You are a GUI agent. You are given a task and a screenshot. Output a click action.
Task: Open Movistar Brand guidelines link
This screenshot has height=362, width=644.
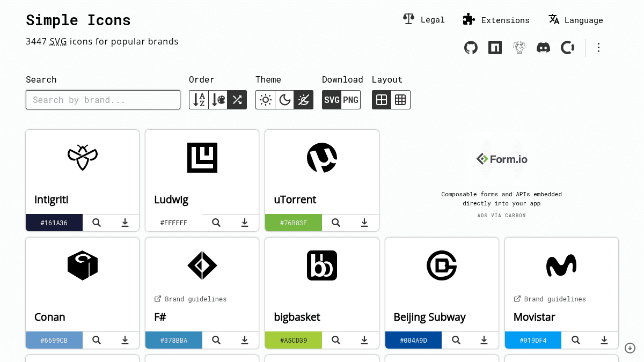550,299
